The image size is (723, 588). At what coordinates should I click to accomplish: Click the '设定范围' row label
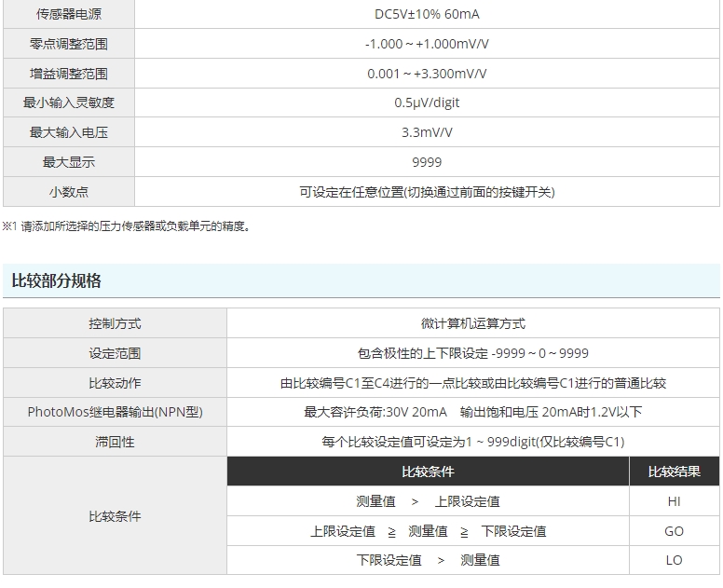tap(115, 353)
